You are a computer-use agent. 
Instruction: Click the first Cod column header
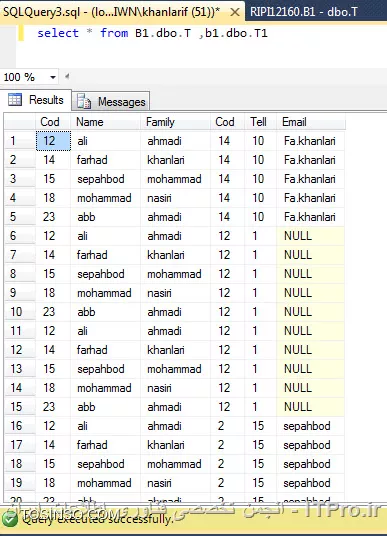pos(53,122)
